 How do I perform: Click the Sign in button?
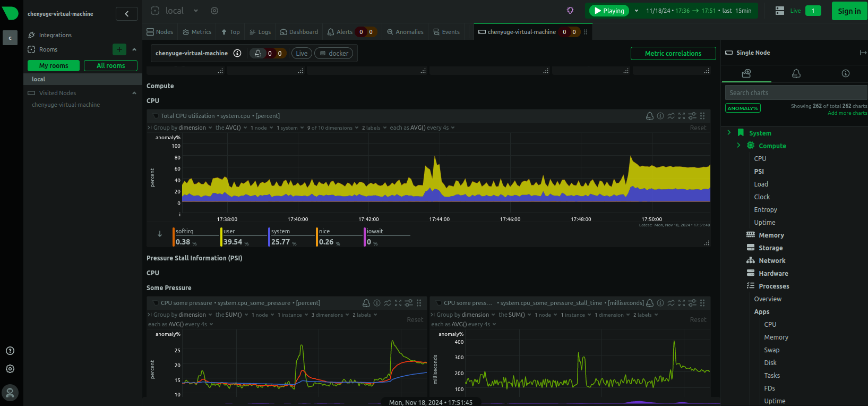[849, 11]
